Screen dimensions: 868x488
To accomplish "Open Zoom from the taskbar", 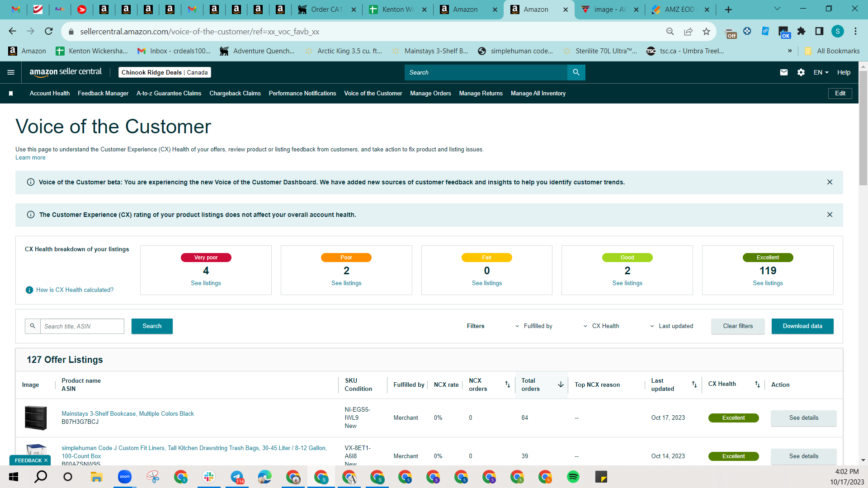I will (x=124, y=477).
